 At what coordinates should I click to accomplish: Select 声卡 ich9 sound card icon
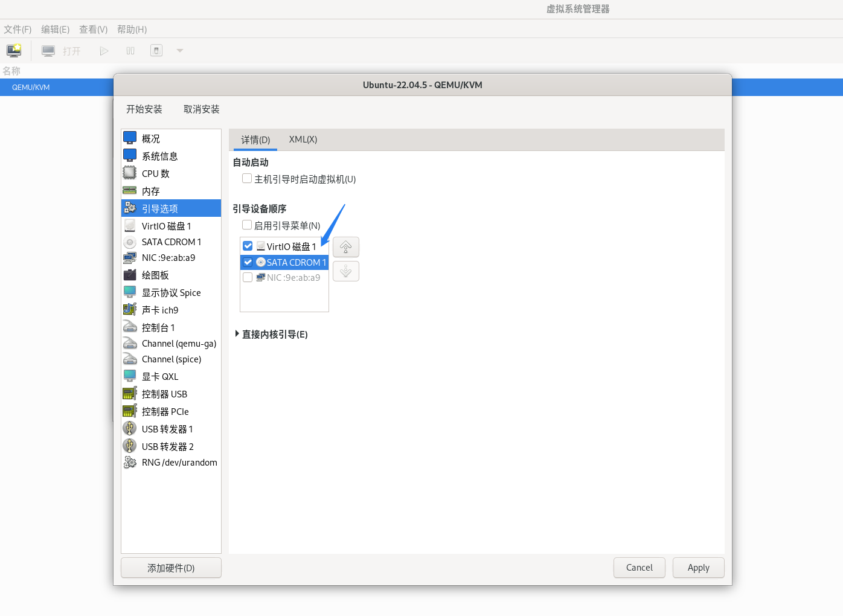pyautogui.click(x=130, y=310)
